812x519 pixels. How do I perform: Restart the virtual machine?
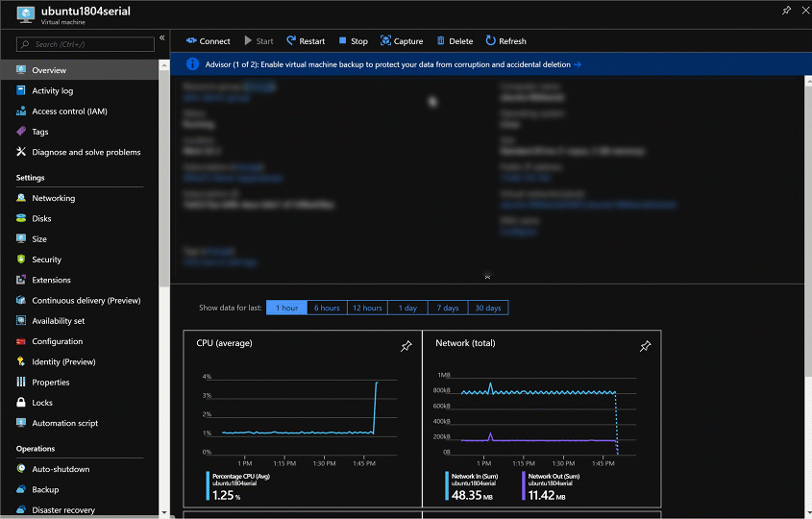tap(304, 41)
